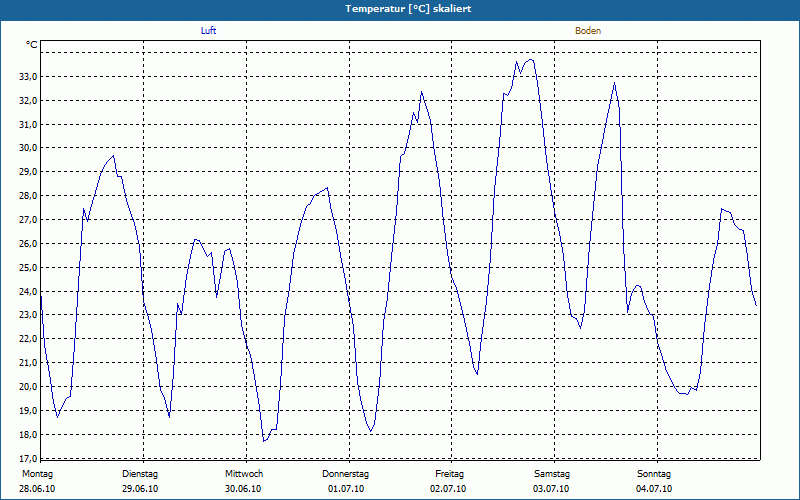The height and width of the screenshot is (500, 800).
Task: Click the °C axis unit label
Action: click(32, 45)
